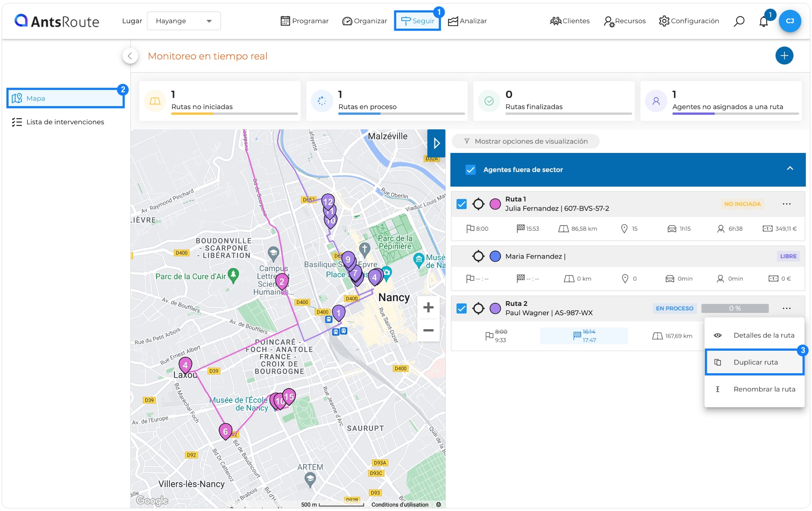Click pink map marker 2

282,282
